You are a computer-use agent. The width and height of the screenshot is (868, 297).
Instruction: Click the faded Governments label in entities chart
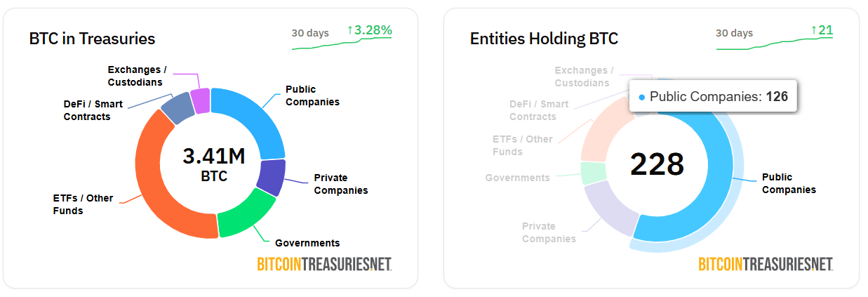518,178
